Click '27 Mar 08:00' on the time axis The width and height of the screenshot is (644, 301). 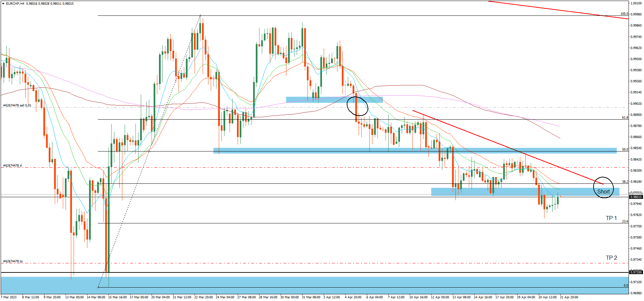click(x=246, y=297)
